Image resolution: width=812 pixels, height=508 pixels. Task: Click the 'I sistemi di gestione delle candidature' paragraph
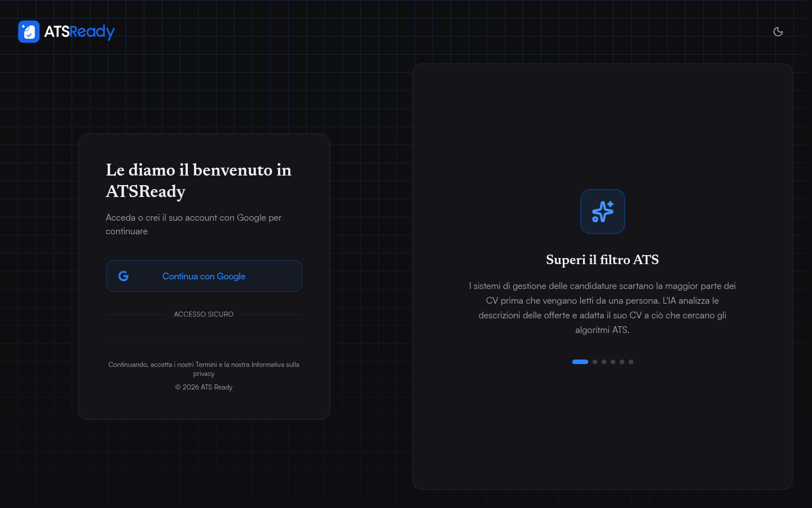(x=602, y=308)
